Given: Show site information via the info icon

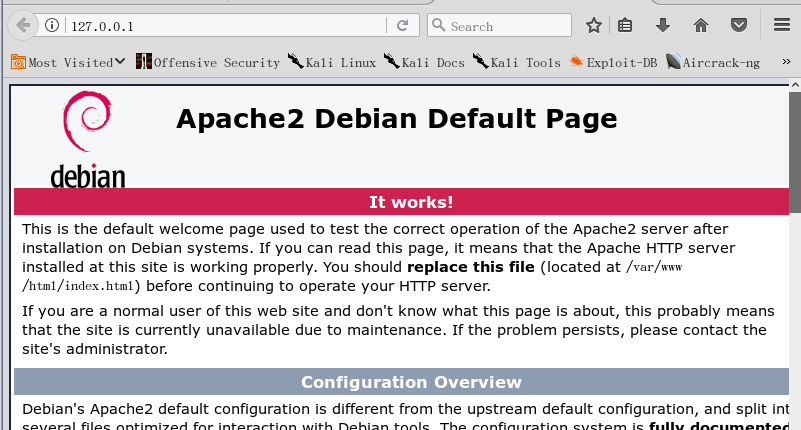Looking at the screenshot, I should tap(52, 25).
